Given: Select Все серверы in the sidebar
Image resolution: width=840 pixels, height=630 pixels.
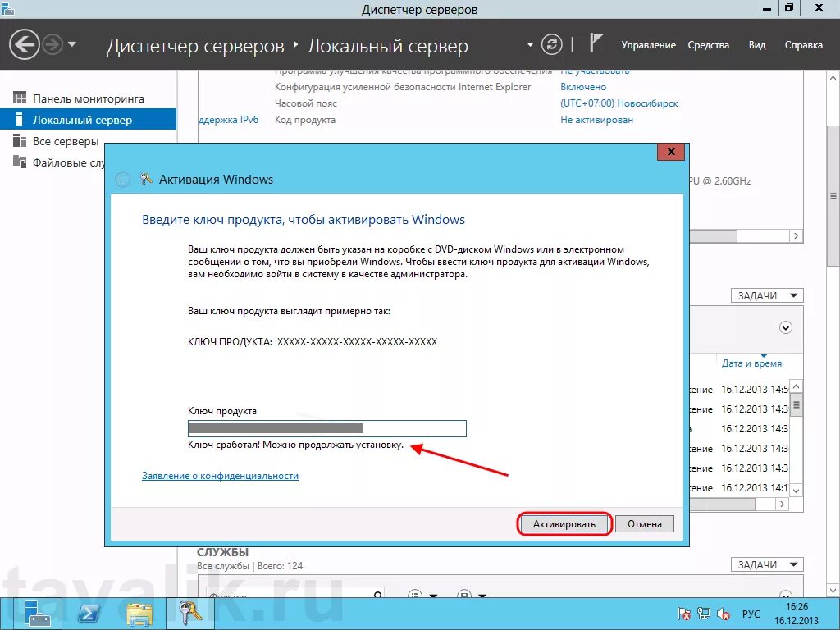Looking at the screenshot, I should 89,141.
